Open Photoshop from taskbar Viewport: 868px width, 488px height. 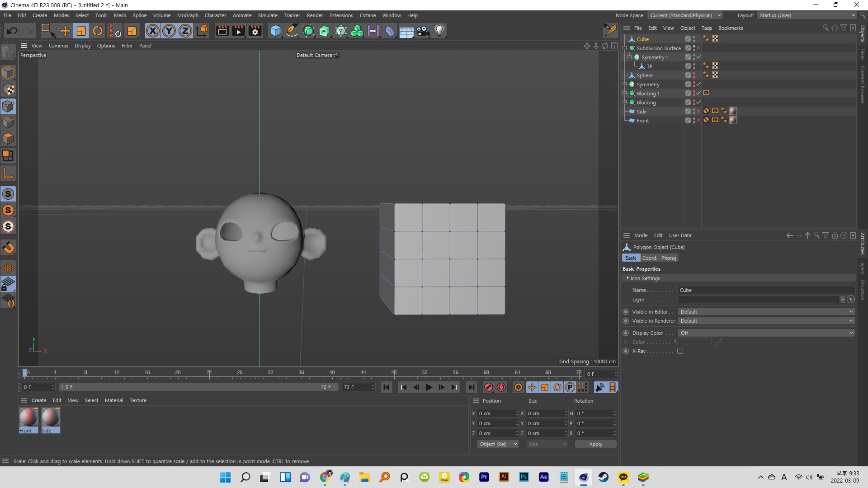coord(524,477)
